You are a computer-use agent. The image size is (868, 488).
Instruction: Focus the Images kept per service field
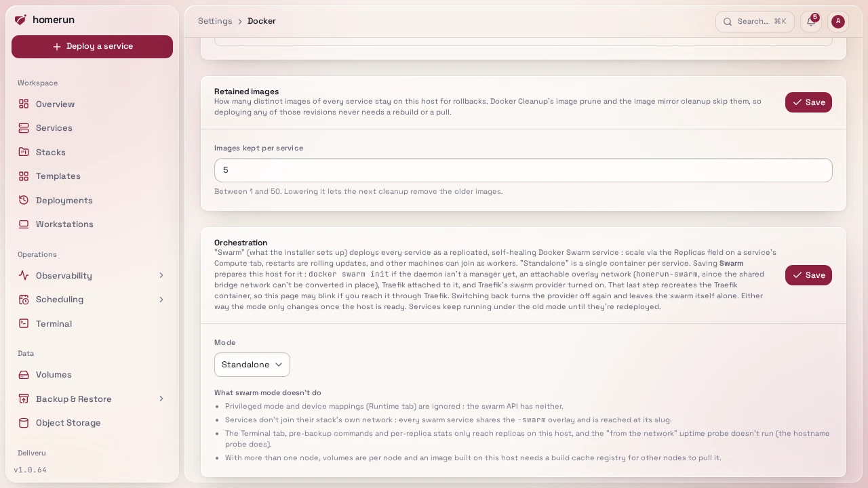point(524,170)
